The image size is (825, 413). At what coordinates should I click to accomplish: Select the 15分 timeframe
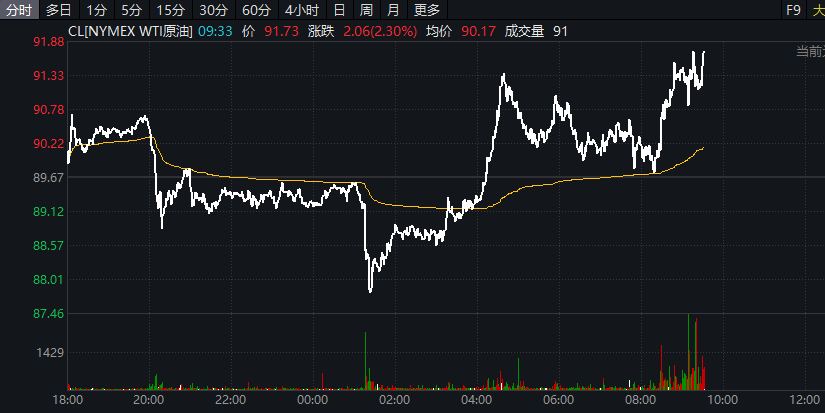(x=170, y=10)
